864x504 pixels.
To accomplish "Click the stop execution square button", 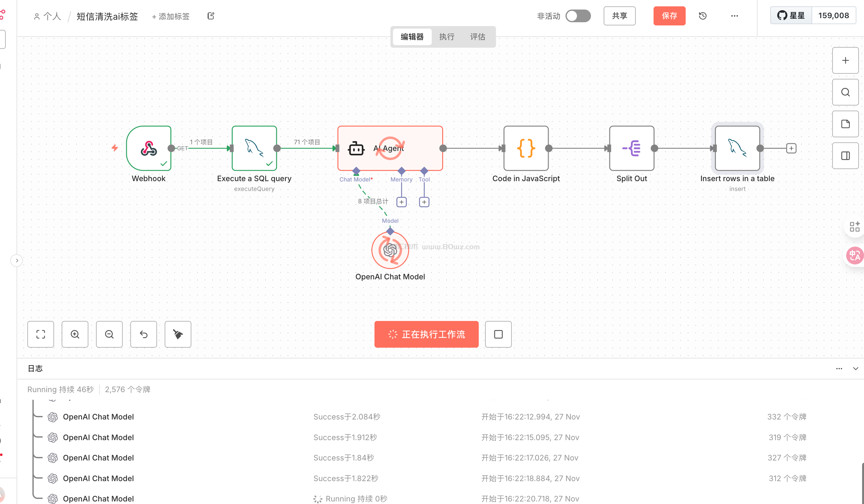I will 498,334.
